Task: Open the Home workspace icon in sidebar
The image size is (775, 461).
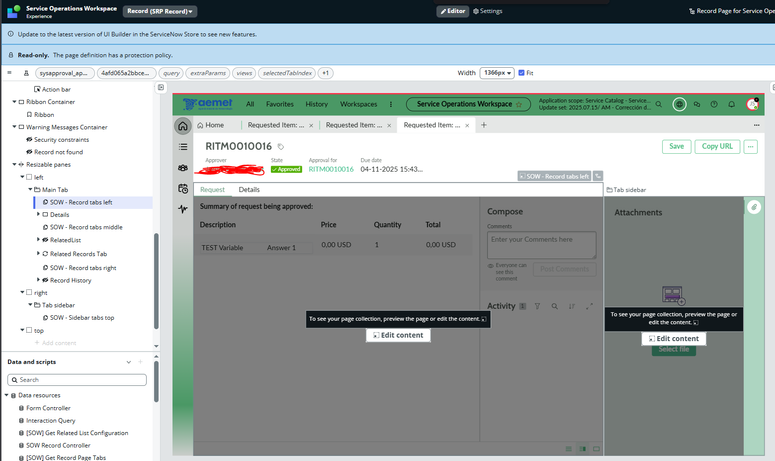Action: pyautogui.click(x=182, y=126)
